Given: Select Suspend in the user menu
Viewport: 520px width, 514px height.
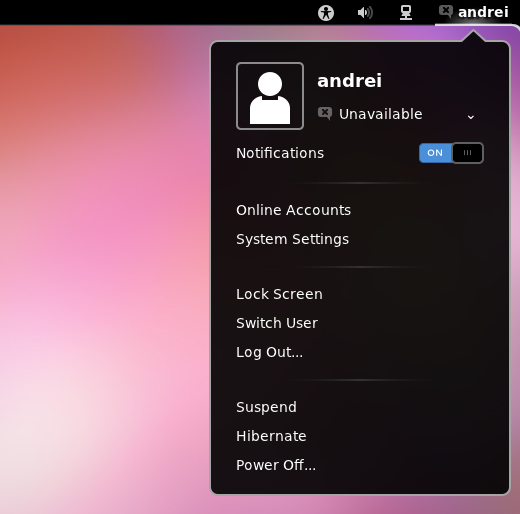Looking at the screenshot, I should point(266,407).
